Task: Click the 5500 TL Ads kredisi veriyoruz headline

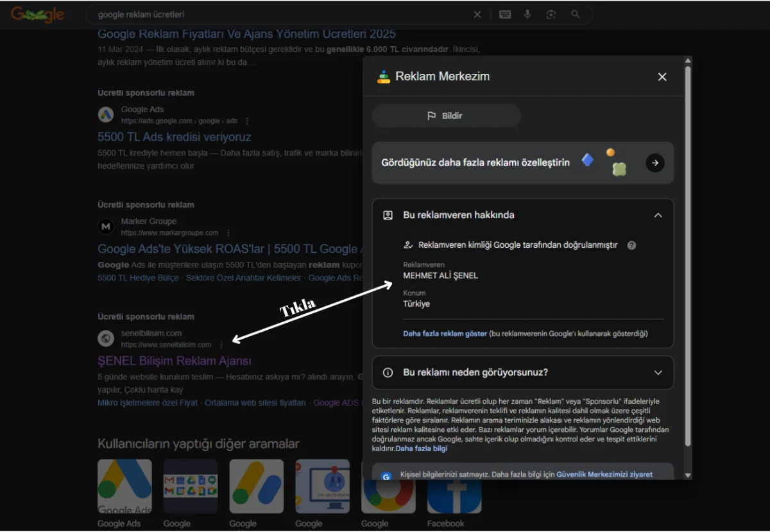Action: 174,137
